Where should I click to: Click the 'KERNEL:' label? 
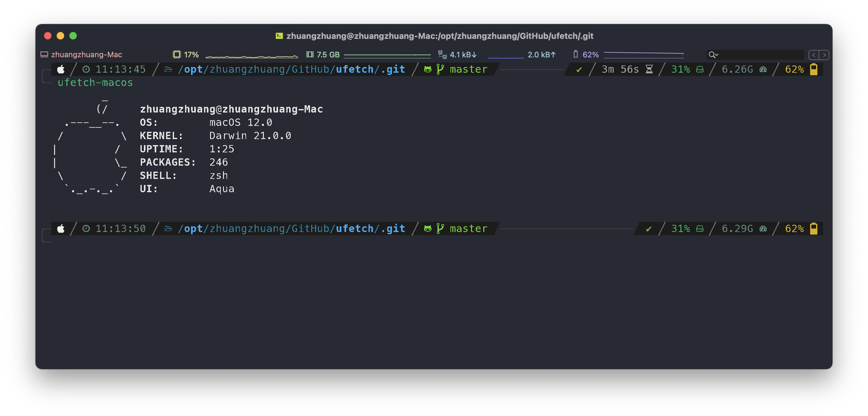pos(161,136)
